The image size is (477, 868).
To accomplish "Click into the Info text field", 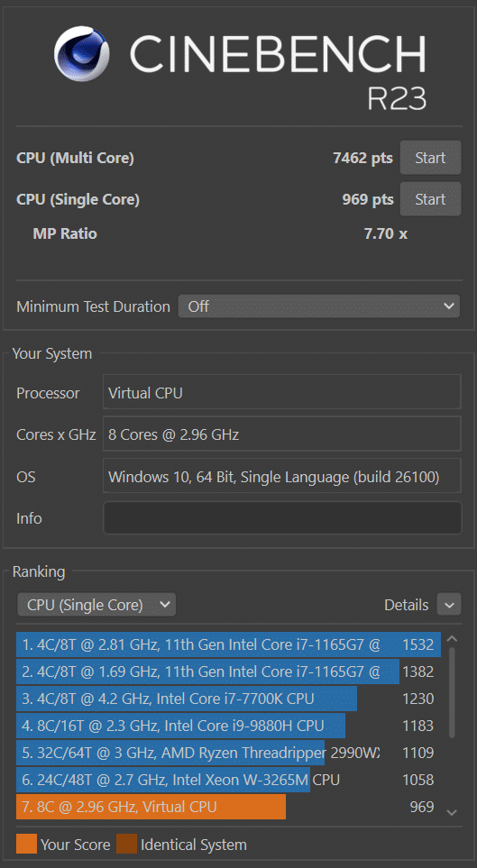I will [282, 517].
